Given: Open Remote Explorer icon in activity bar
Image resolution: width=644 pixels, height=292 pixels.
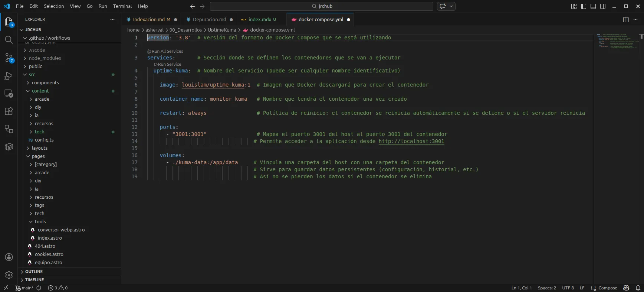Looking at the screenshot, I should 9,94.
